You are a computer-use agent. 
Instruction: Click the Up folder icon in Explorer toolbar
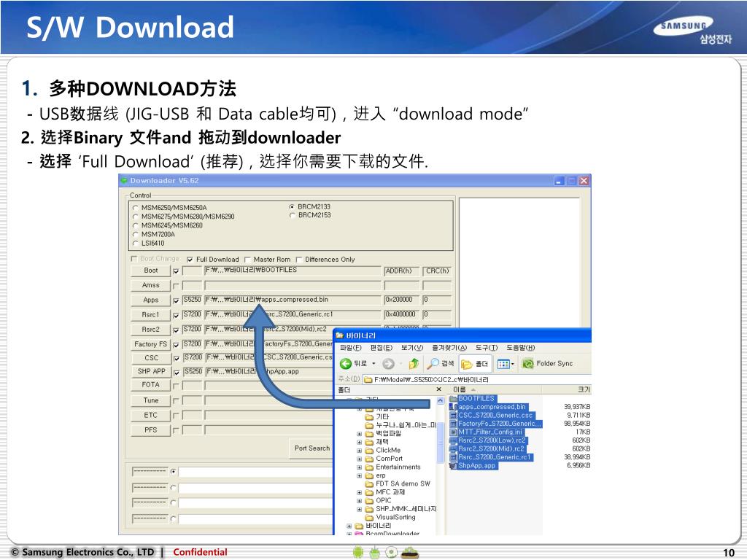[x=414, y=364]
